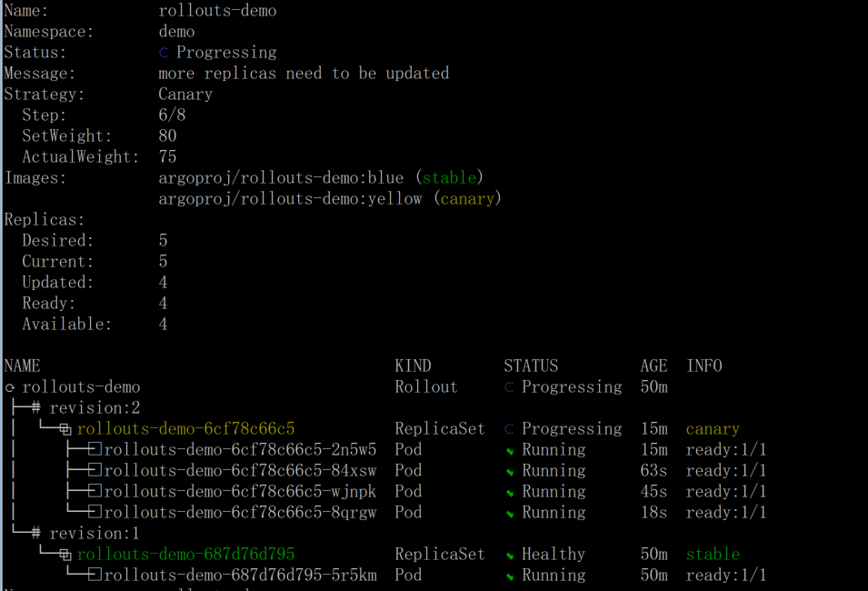The width and height of the screenshot is (868, 591).
Task: Click the ReplicaSet icon for rollouts-demo-6cf78c66c5
Action: (65, 429)
